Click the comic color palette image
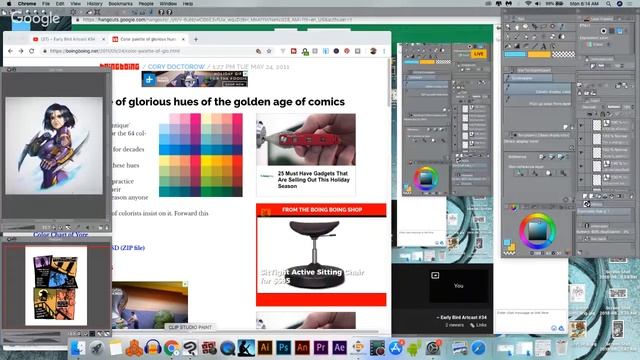The image size is (640, 360). pyautogui.click(x=200, y=155)
